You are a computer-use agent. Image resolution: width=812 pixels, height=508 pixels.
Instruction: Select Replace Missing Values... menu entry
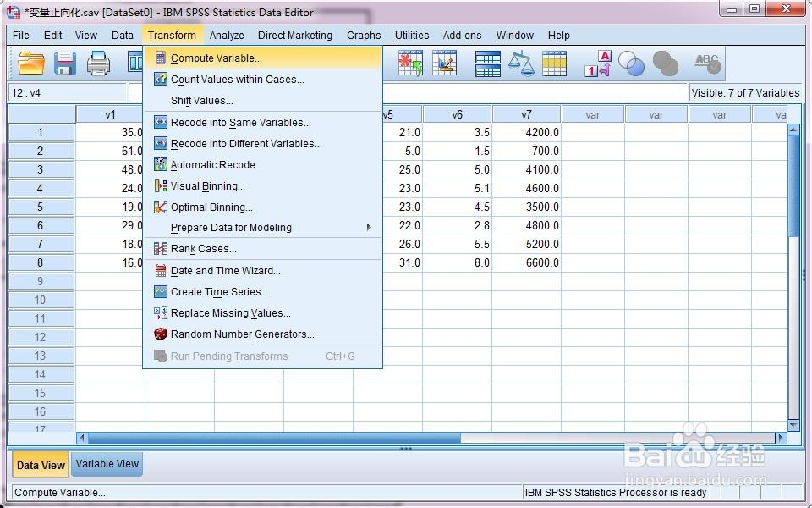click(262, 313)
